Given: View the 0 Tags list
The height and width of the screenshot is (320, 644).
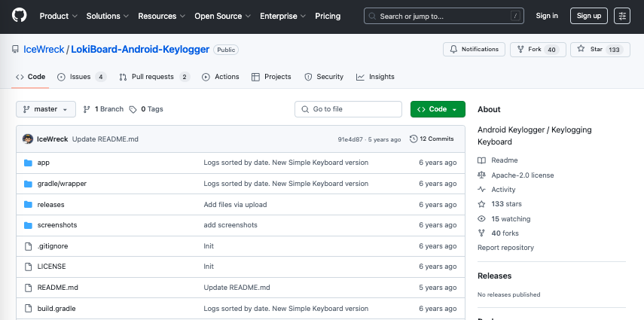Looking at the screenshot, I should (146, 109).
